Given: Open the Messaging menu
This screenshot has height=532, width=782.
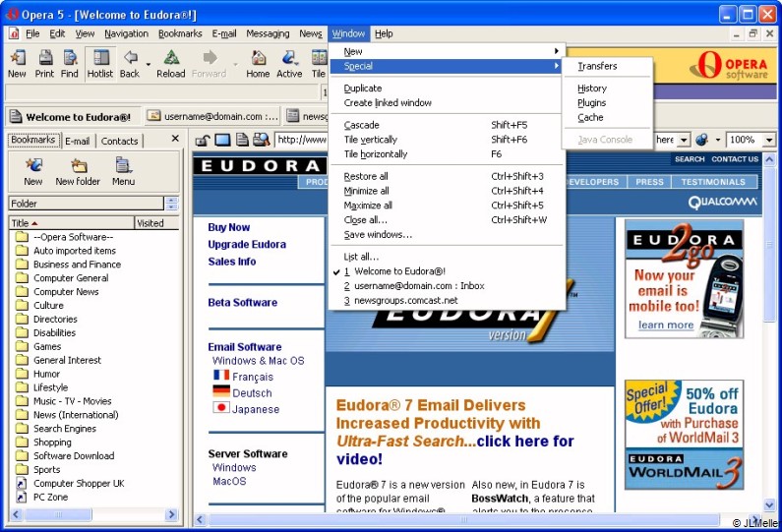Looking at the screenshot, I should (268, 33).
